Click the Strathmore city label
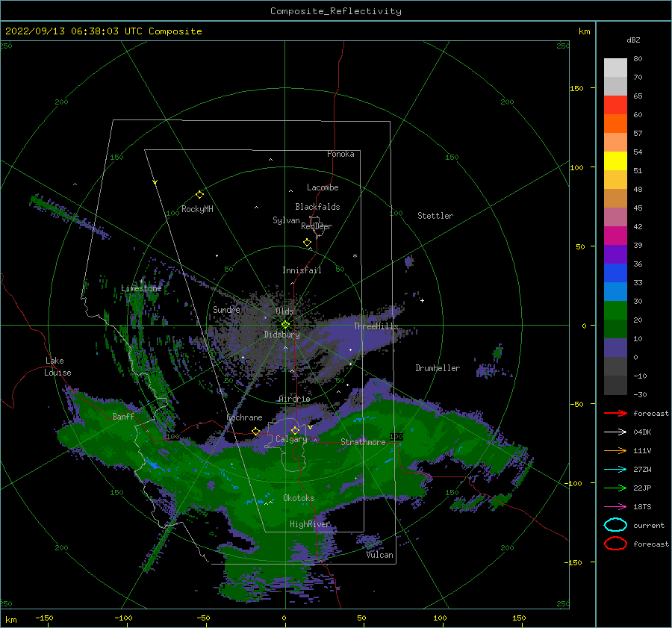Image resolution: width=672 pixels, height=628 pixels. (x=363, y=442)
